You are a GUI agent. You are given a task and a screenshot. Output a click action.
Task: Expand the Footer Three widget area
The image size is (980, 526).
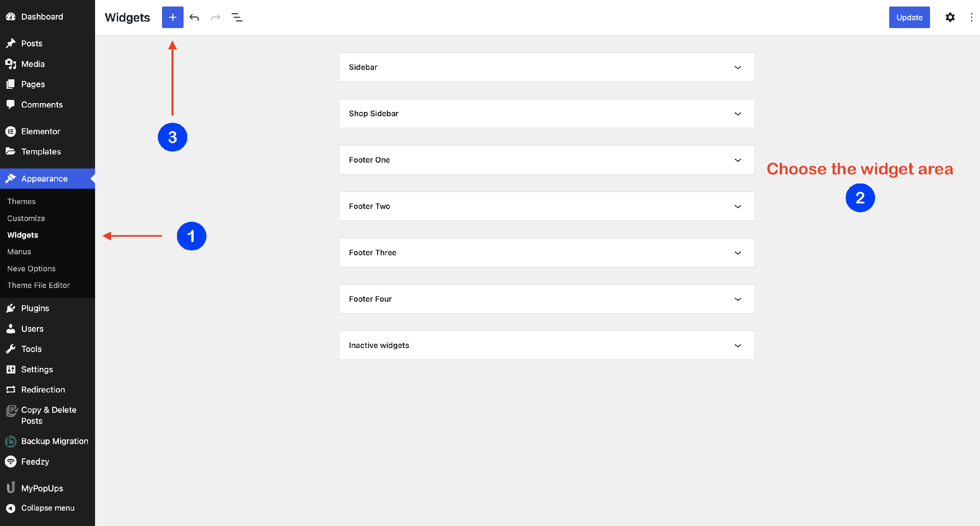pos(737,253)
